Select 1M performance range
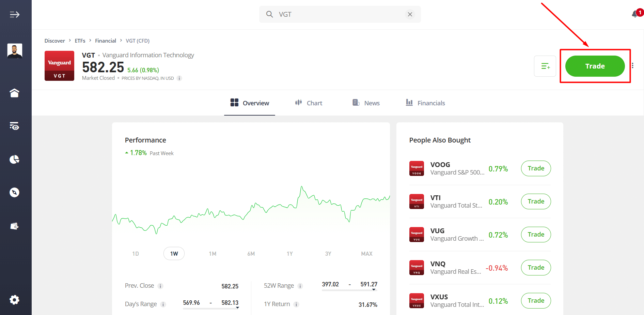This screenshot has height=315, width=644. [213, 254]
